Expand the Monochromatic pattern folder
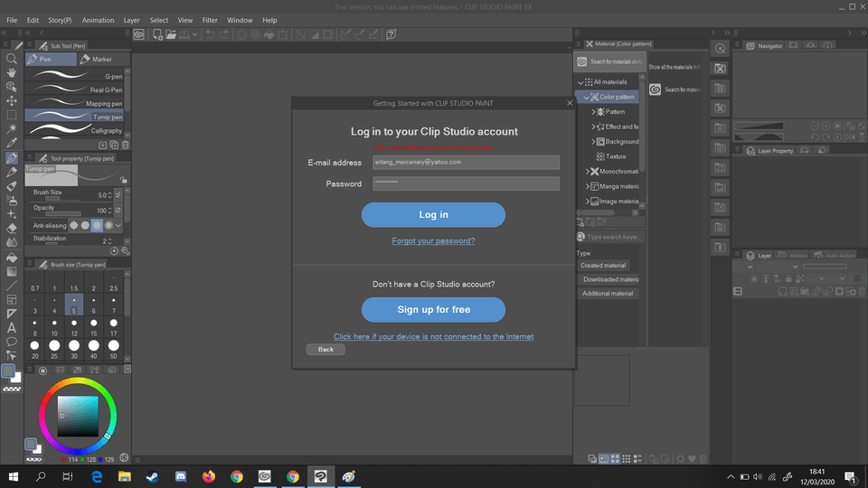The image size is (868, 488). [588, 172]
